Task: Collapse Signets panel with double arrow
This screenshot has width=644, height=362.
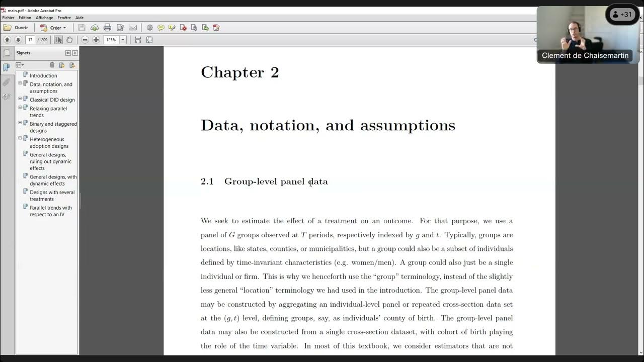Action: click(x=68, y=53)
